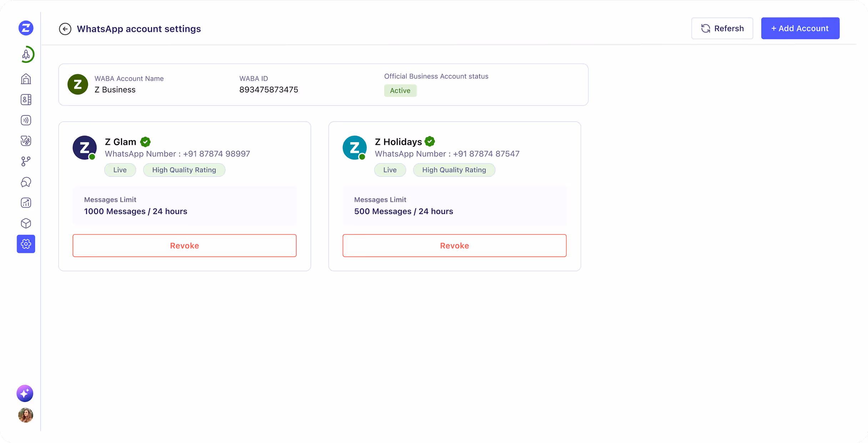Open the contacts address book icon
Viewport: 868px width, 443px height.
coord(26,100)
